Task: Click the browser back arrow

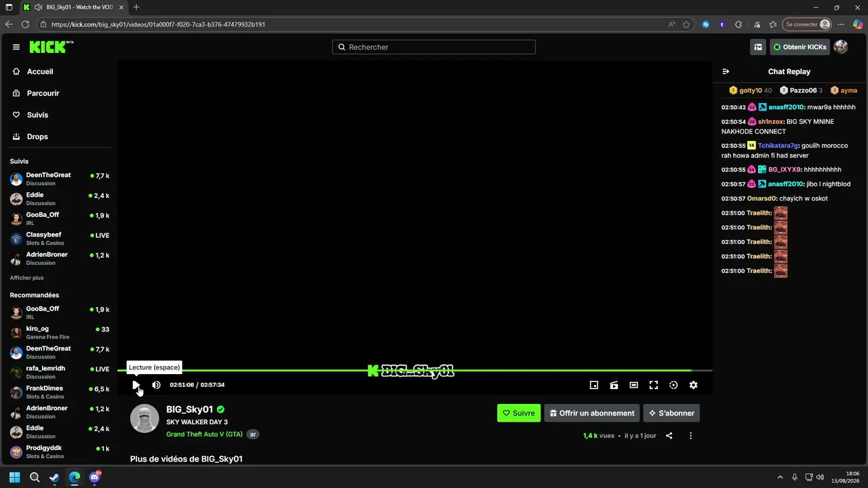Action: pyautogui.click(x=9, y=24)
